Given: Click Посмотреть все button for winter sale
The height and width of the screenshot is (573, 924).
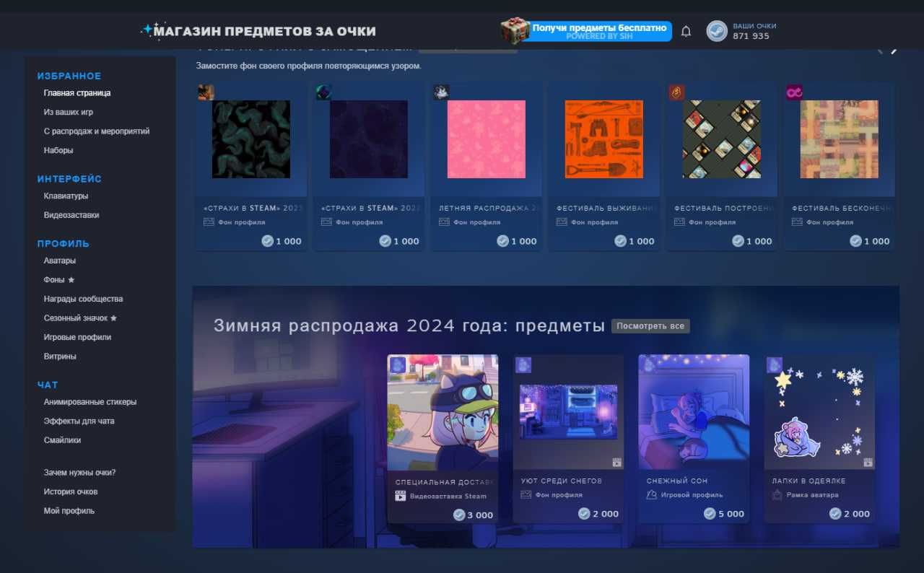Looking at the screenshot, I should point(650,326).
